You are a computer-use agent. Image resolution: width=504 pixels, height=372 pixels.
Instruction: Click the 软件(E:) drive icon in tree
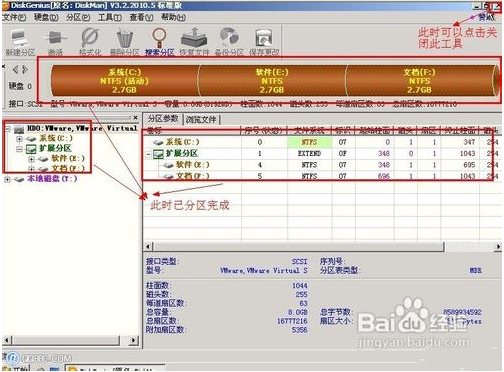pyautogui.click(x=43, y=159)
